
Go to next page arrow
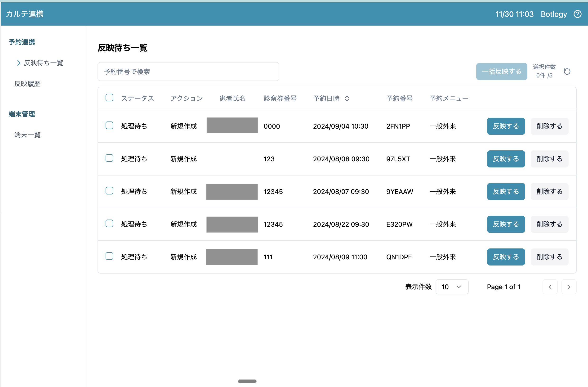tap(569, 287)
